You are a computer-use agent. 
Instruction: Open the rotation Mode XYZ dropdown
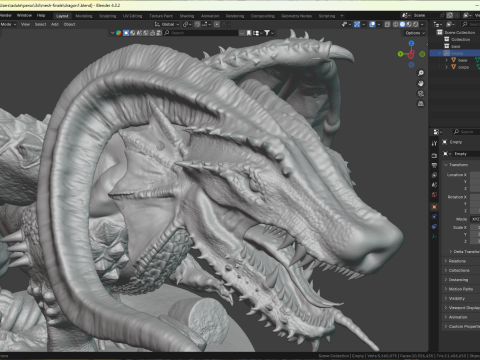coord(475,219)
